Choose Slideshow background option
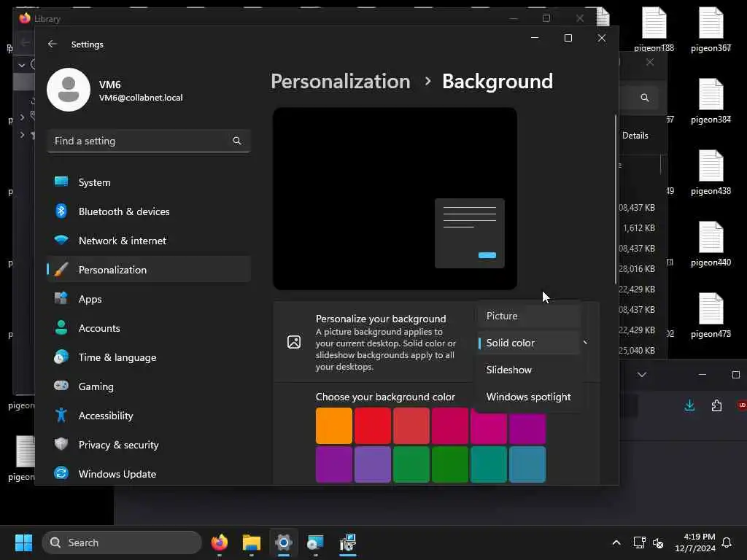 pos(528,370)
